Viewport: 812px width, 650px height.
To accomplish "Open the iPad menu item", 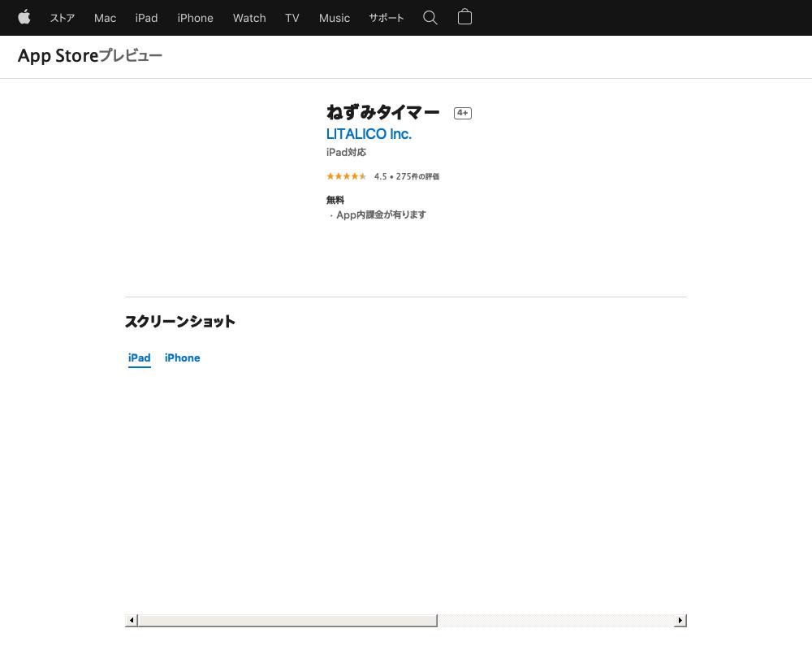I will click(x=146, y=18).
